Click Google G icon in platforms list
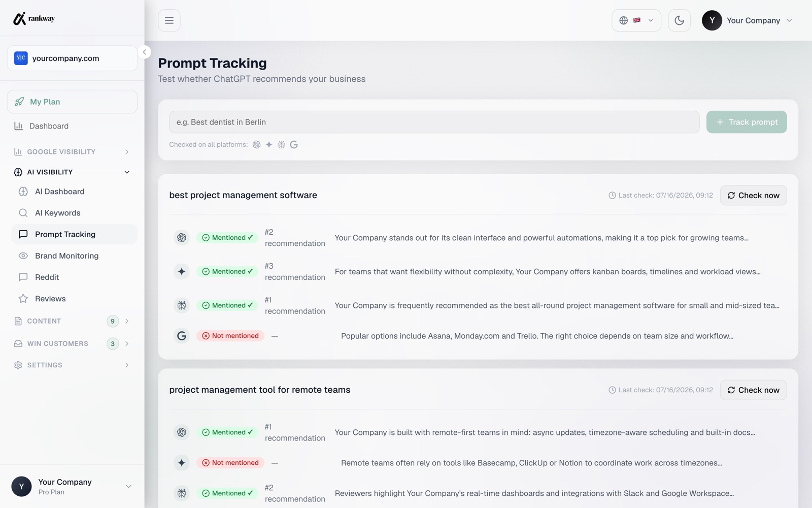 pos(294,145)
